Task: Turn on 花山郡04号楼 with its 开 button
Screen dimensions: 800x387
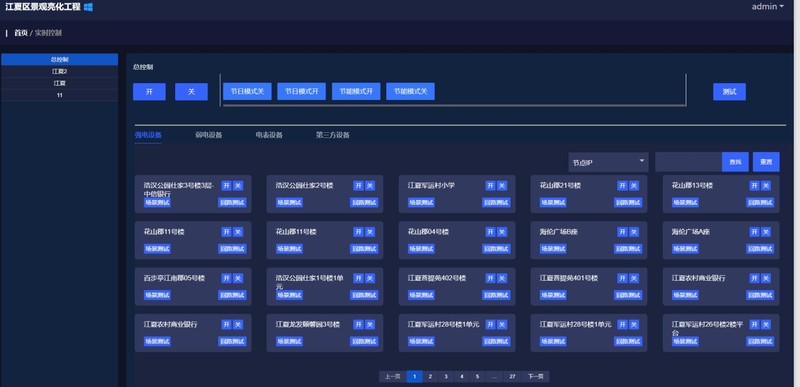Action: point(490,232)
